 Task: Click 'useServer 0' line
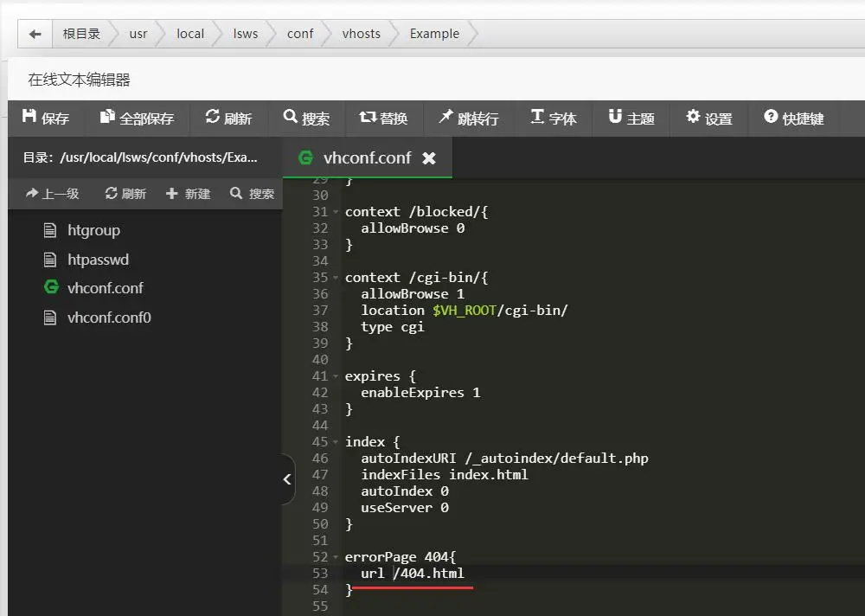tap(405, 508)
